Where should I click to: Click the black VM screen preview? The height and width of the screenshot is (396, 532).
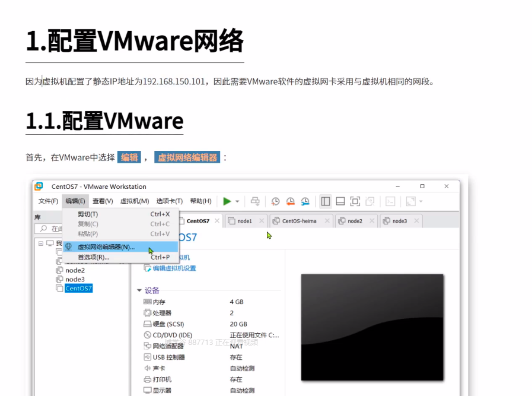[372, 327]
